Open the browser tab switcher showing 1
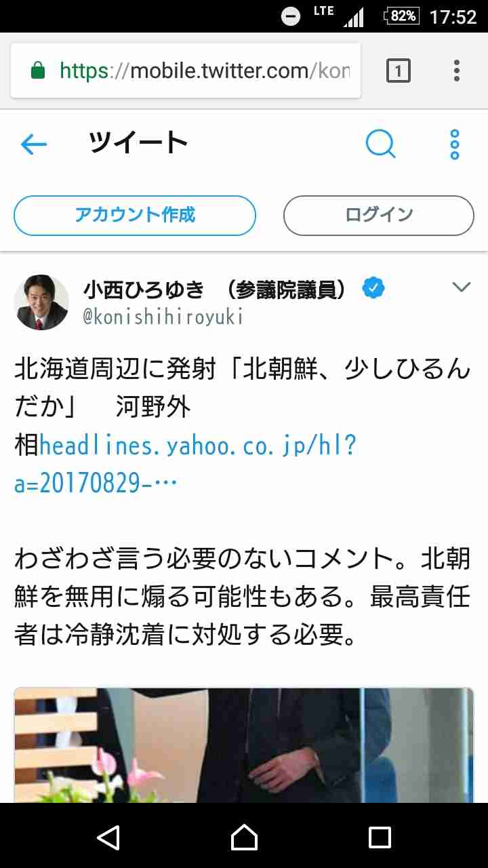The image size is (488, 868). [399, 71]
